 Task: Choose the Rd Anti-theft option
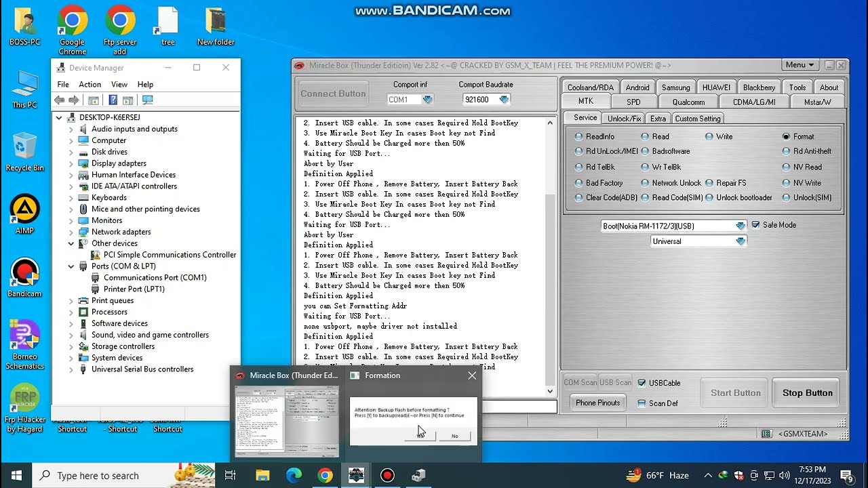pos(807,151)
